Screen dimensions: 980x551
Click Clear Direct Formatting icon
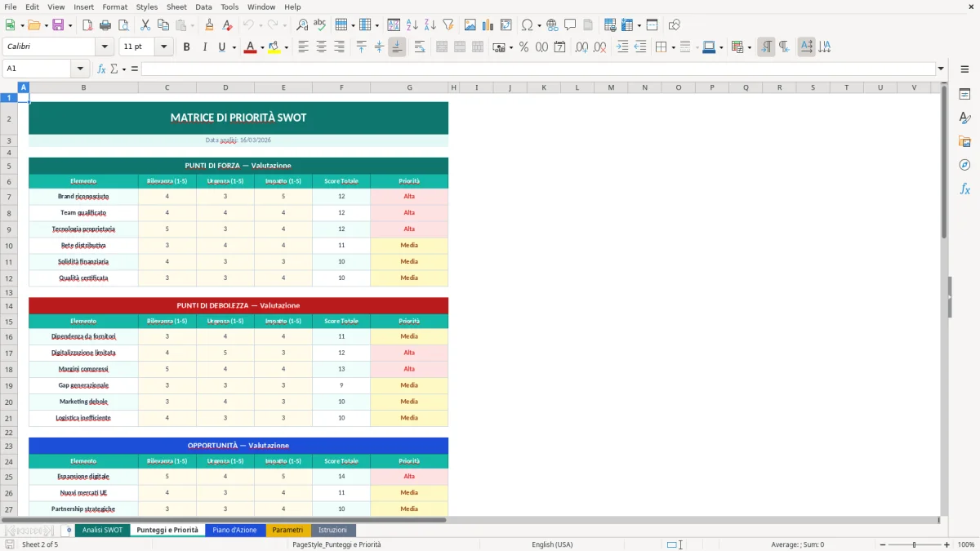click(227, 25)
